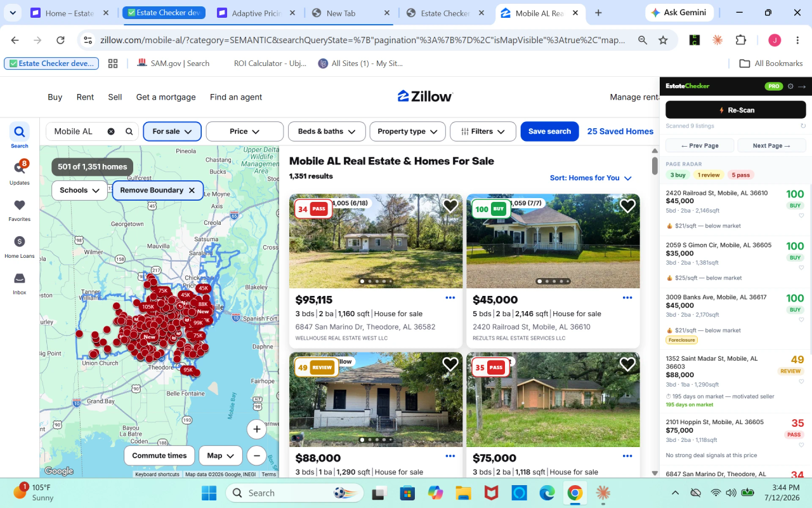Filter by 3 buy radar chip

point(678,175)
